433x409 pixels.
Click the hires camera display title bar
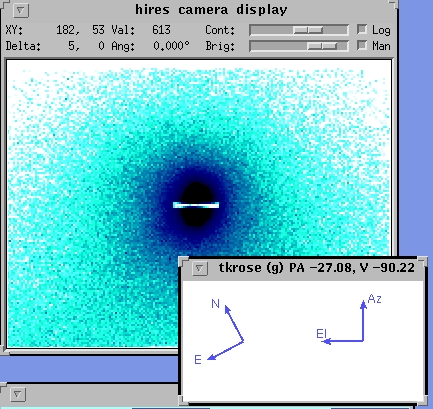[211, 10]
